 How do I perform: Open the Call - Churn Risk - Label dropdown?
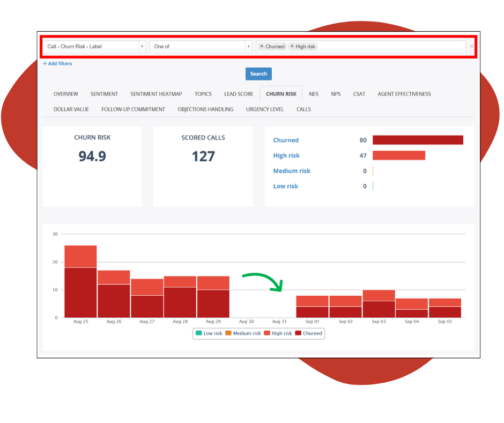(x=94, y=47)
